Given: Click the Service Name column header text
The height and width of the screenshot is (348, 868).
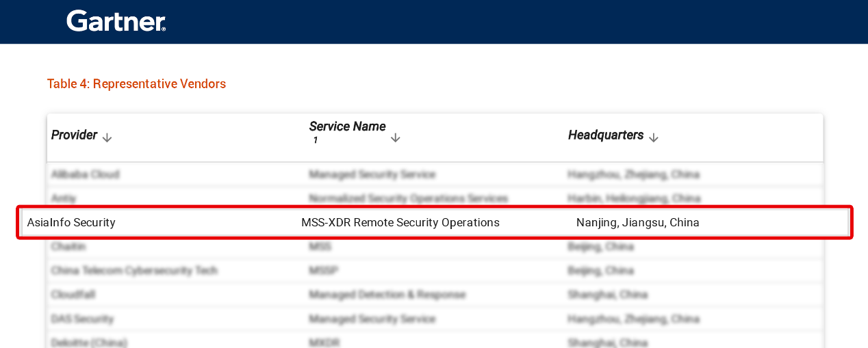Looking at the screenshot, I should (x=347, y=126).
